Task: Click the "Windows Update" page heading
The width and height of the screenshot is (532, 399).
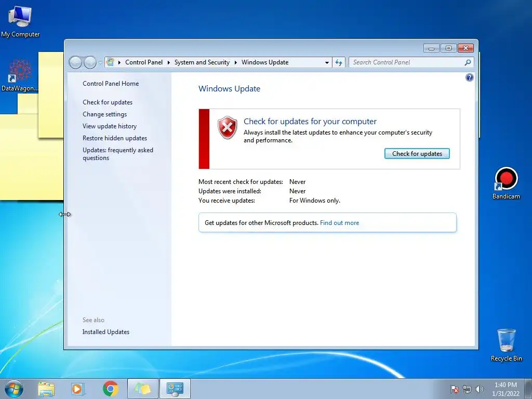Action: click(x=229, y=89)
